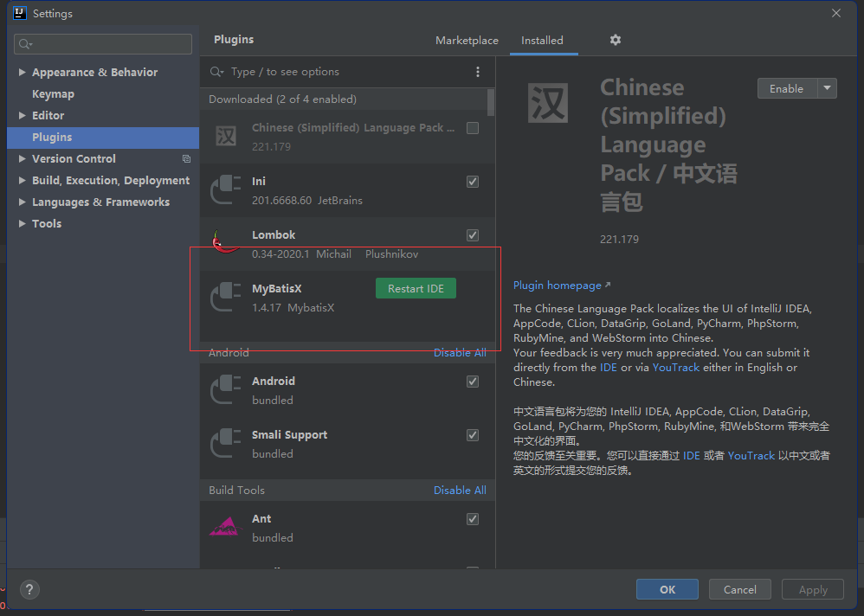Click the search magnifier in plugin filter
This screenshot has height=616, width=864.
point(216,72)
